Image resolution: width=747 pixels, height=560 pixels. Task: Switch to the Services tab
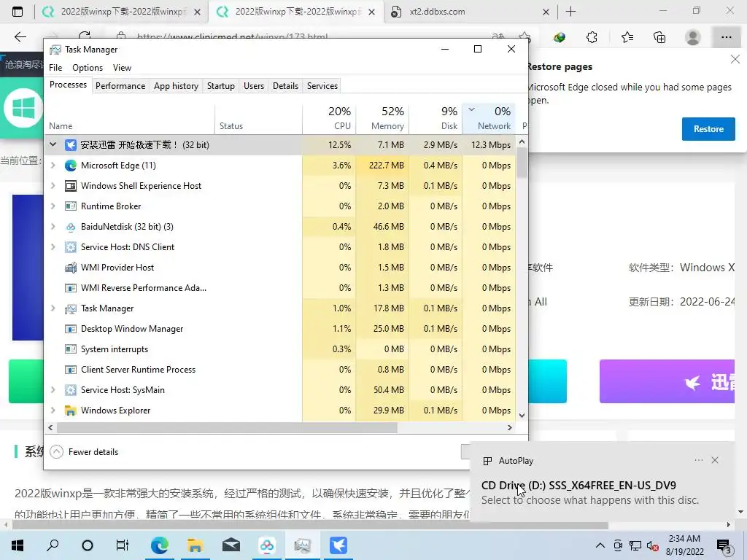tap(322, 86)
